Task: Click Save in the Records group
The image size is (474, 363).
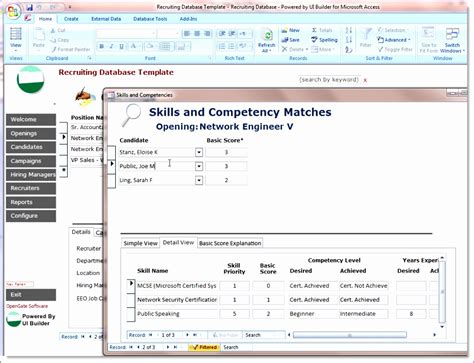Action: coord(290,40)
